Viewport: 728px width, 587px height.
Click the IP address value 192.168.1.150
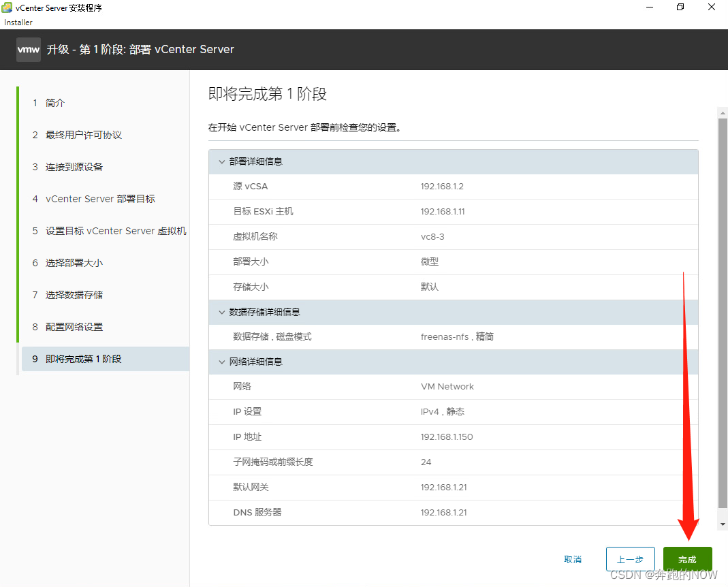tap(447, 437)
